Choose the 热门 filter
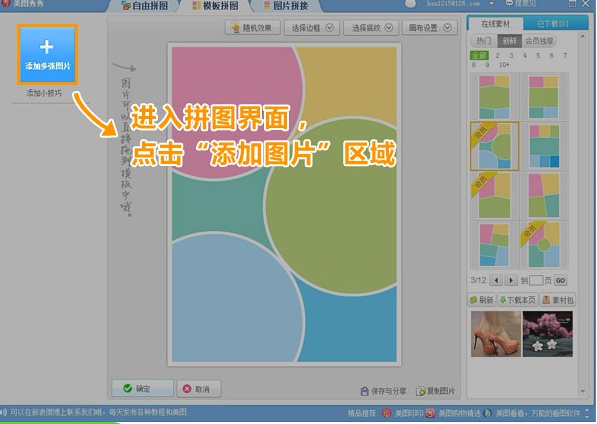597x424 pixels. [484, 41]
